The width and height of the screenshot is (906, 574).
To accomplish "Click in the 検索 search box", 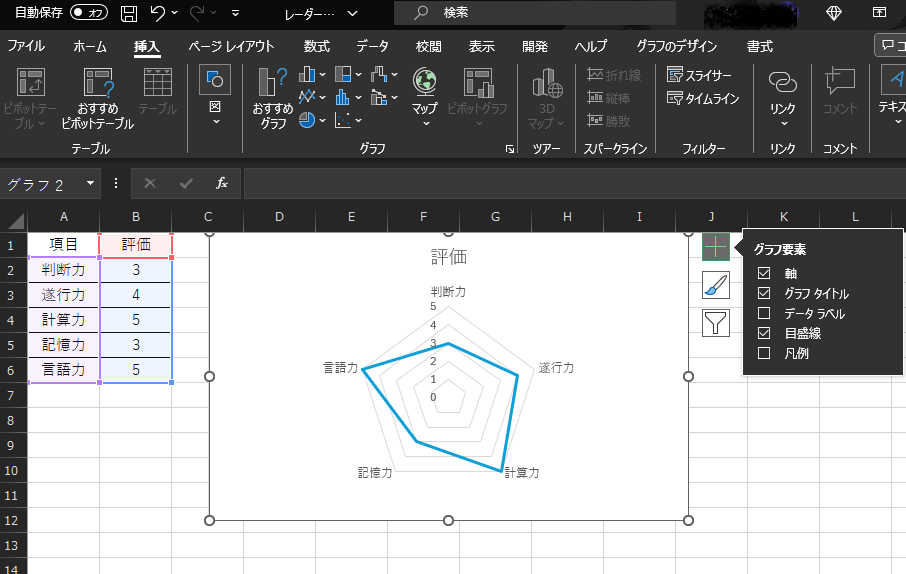I will click(534, 13).
